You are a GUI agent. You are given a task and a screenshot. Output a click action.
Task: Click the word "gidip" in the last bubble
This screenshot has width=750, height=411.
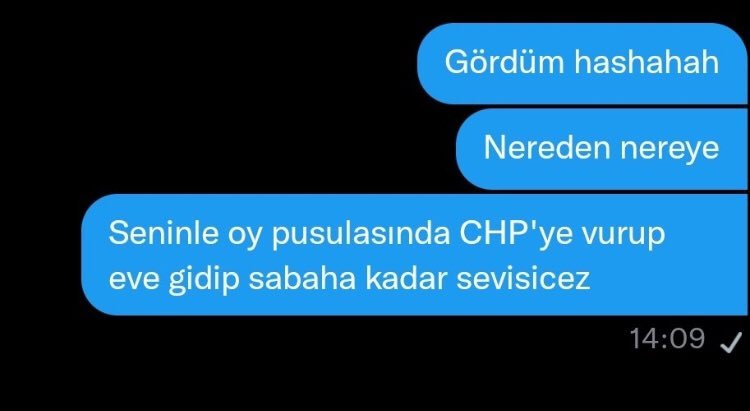204,279
